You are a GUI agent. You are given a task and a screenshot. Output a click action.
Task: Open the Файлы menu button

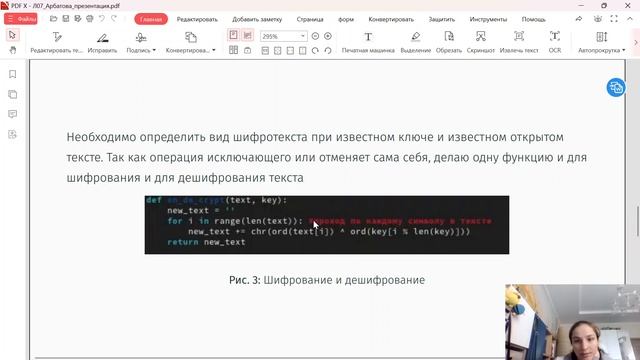pos(21,19)
